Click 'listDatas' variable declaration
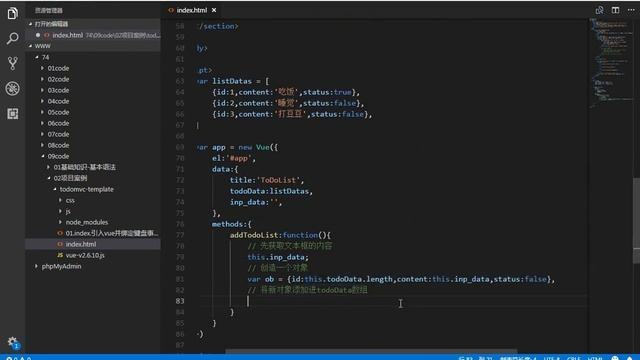The image size is (640, 360). 232,81
